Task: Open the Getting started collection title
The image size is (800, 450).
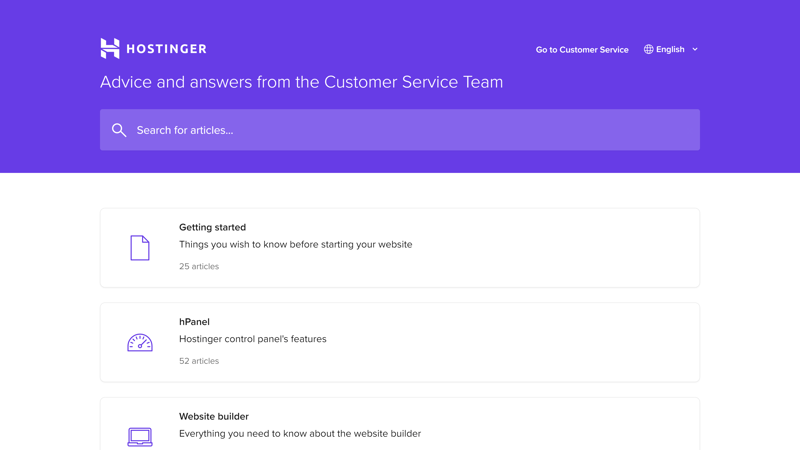Action: [x=212, y=227]
